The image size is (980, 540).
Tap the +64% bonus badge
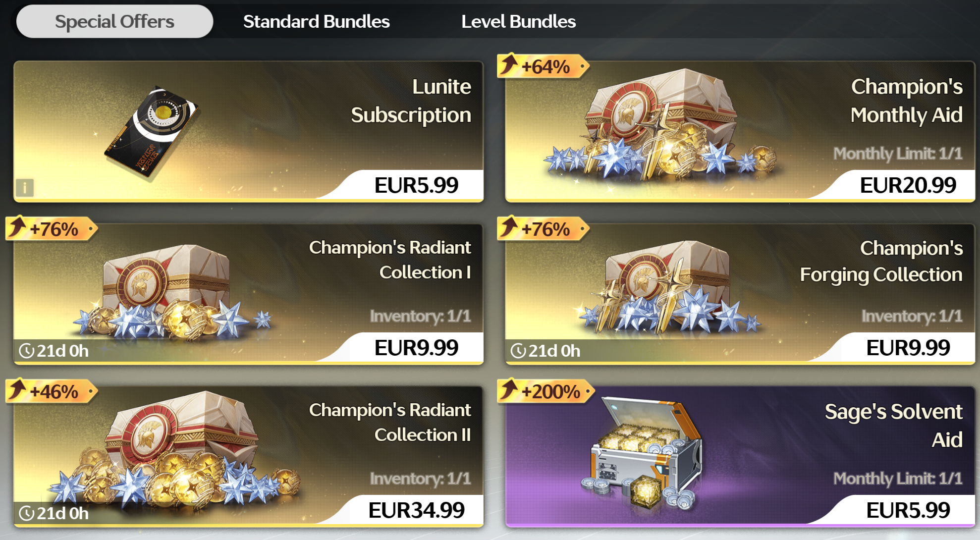544,66
